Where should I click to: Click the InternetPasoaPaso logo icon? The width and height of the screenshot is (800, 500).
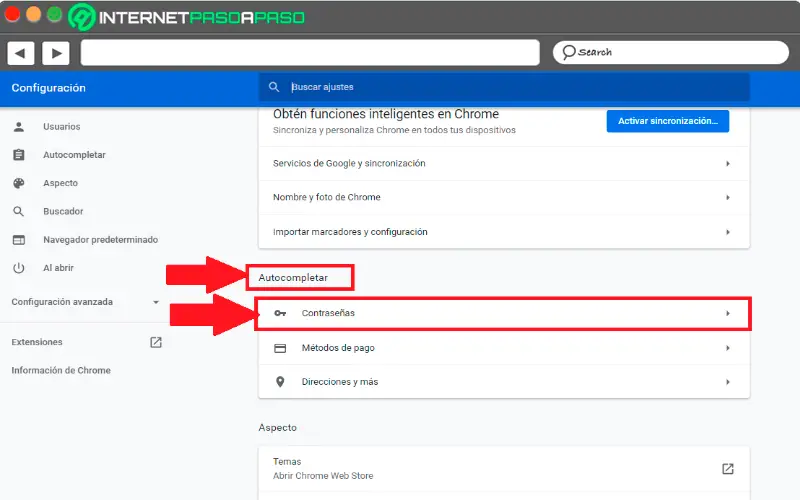tap(82, 17)
